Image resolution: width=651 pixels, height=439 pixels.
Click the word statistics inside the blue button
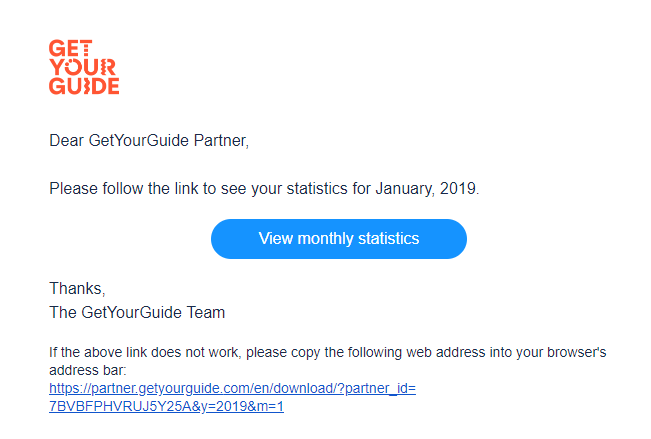pos(389,239)
